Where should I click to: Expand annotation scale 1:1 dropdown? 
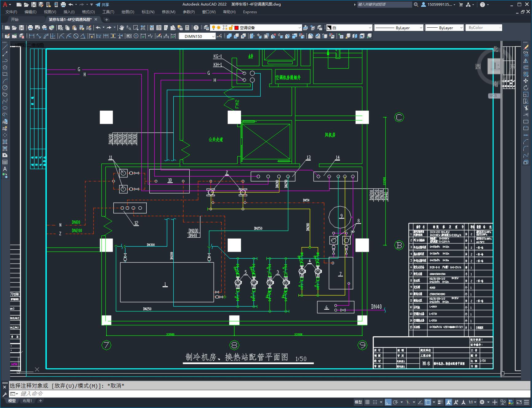(472, 402)
